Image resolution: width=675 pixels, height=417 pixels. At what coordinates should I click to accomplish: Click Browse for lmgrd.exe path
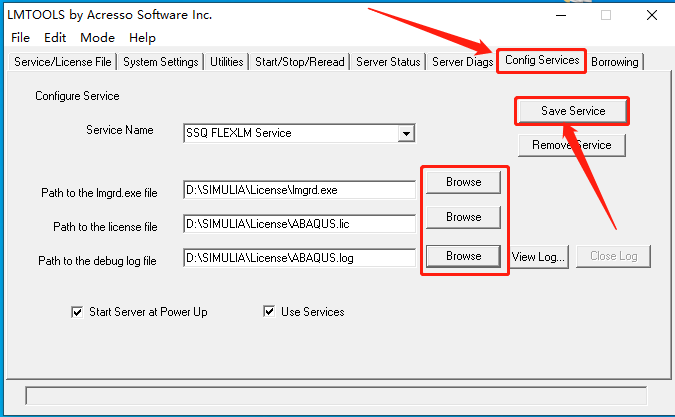pyautogui.click(x=463, y=182)
